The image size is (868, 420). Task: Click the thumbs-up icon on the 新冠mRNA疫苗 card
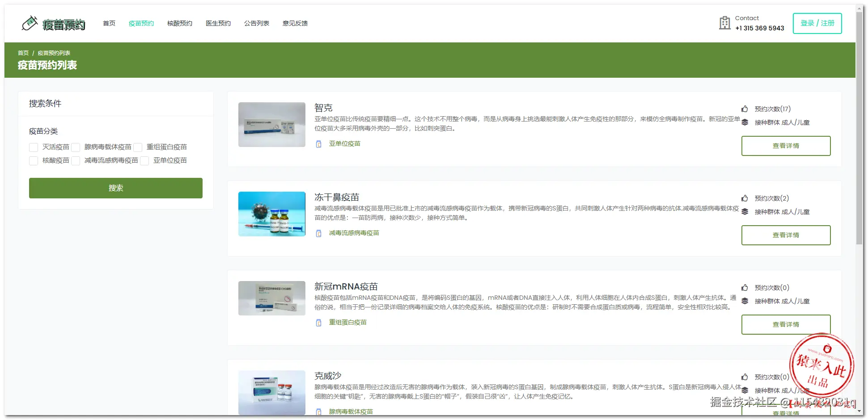[x=745, y=288]
